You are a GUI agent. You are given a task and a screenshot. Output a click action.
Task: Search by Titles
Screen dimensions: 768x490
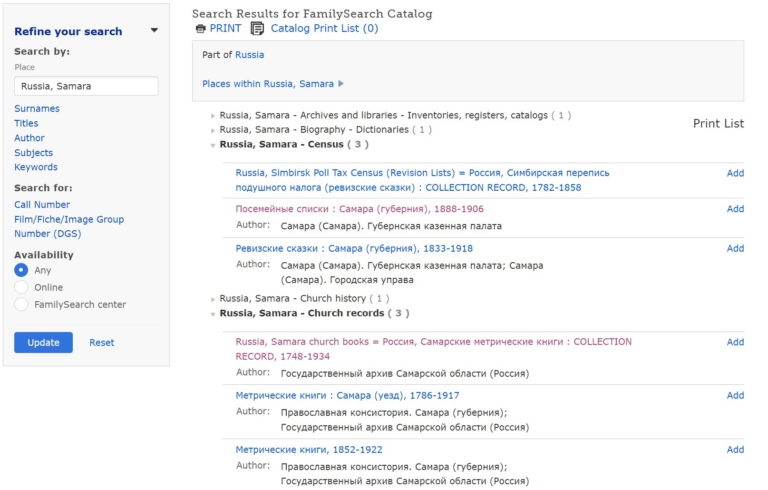point(26,123)
